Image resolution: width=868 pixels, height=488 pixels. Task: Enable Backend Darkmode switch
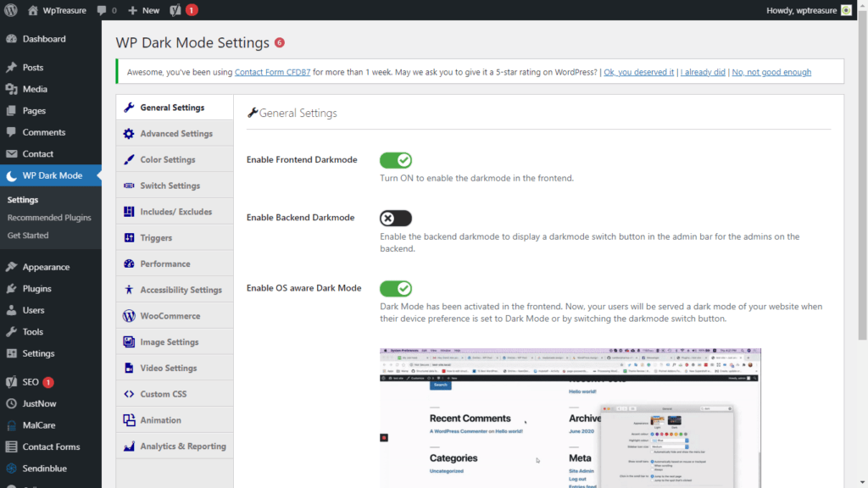(395, 218)
